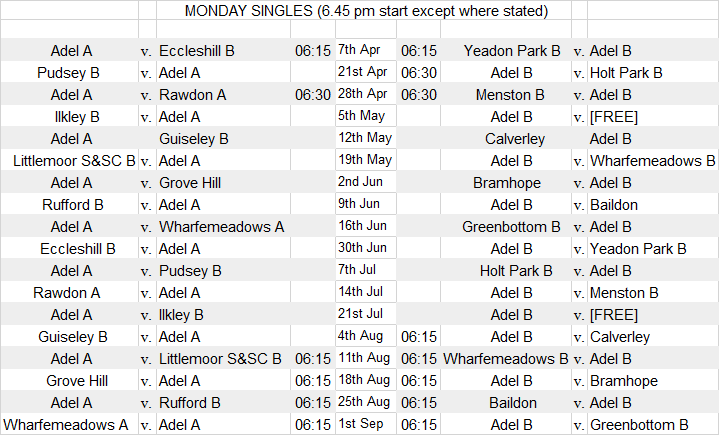Select the 11th Aug date cell
Viewport: 719px width, 435px height.
pyautogui.click(x=365, y=358)
